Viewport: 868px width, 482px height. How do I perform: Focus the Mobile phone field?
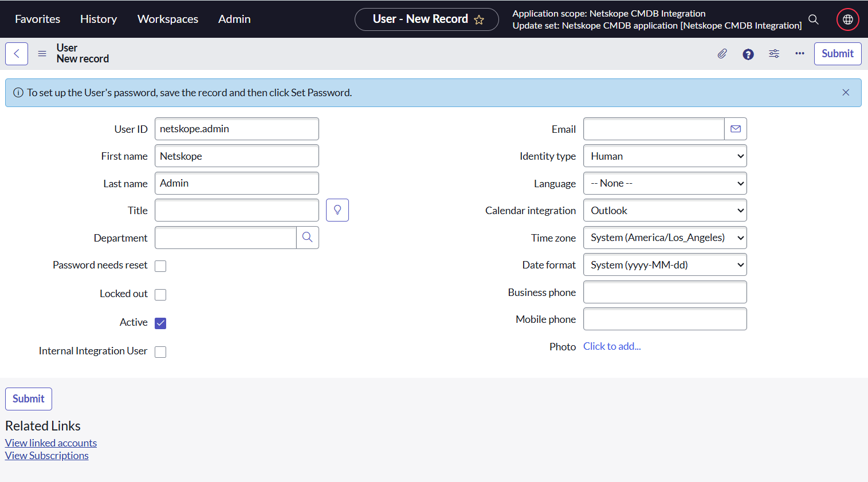click(665, 319)
